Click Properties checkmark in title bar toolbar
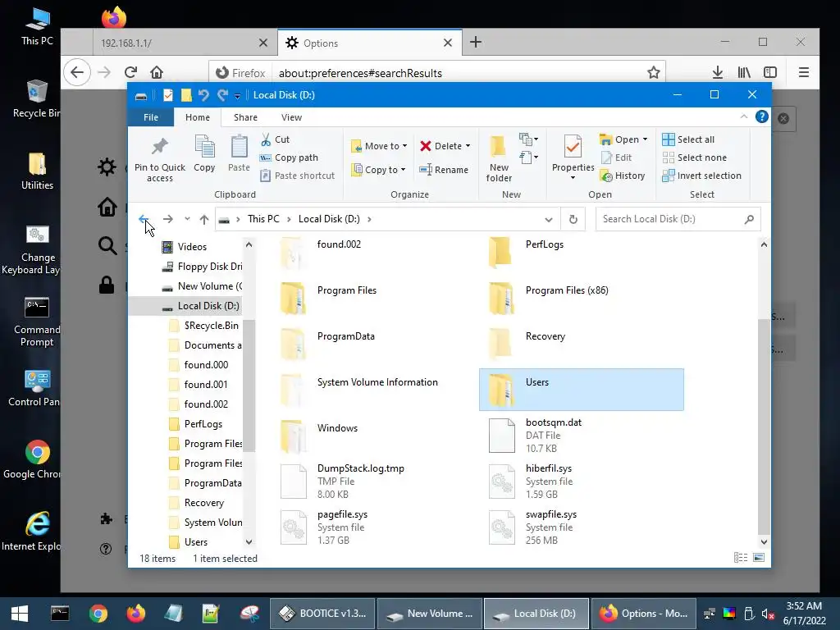This screenshot has width=840, height=630. pos(168,95)
